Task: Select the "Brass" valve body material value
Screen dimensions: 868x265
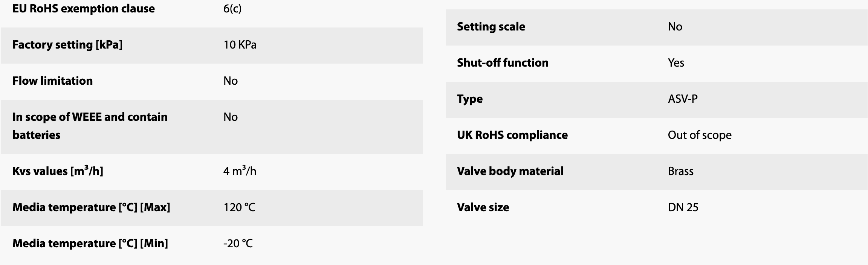Action: (680, 171)
